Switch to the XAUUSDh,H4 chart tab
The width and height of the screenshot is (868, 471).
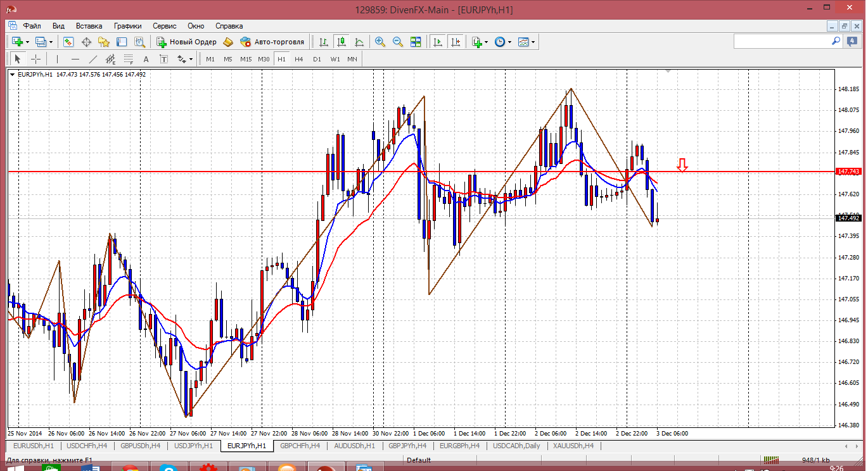coord(573,446)
